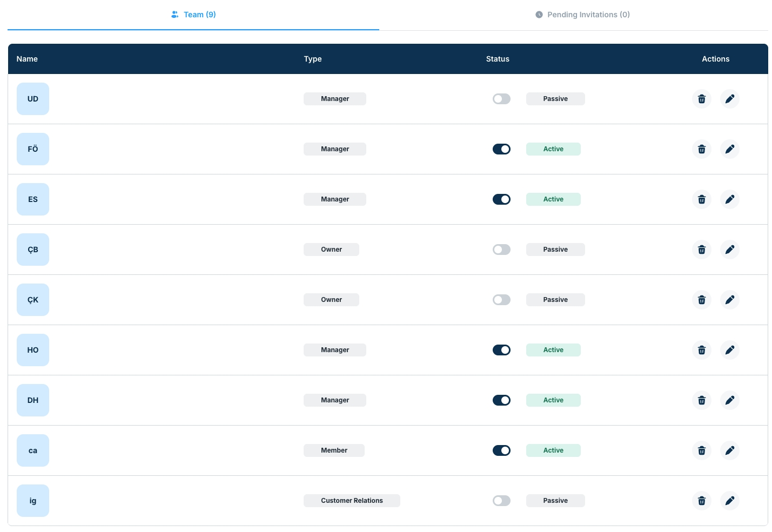Disable the FÖ active status switch

[x=501, y=149]
